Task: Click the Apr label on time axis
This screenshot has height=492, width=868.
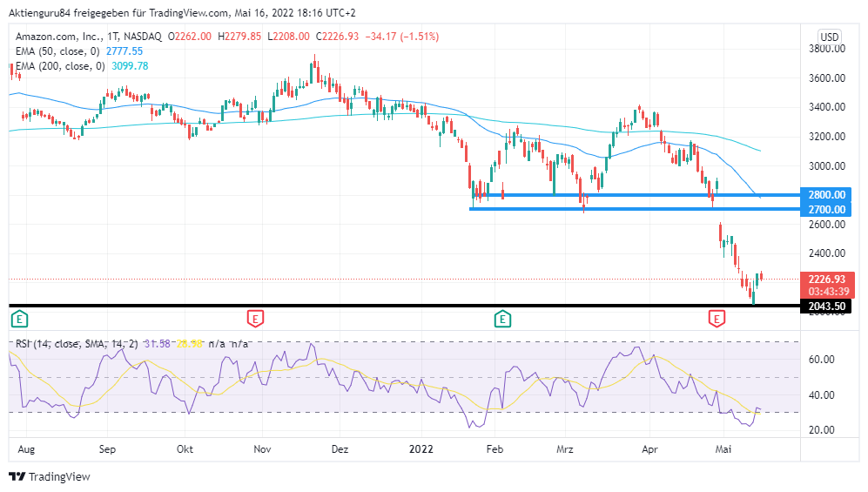Action: click(x=649, y=449)
